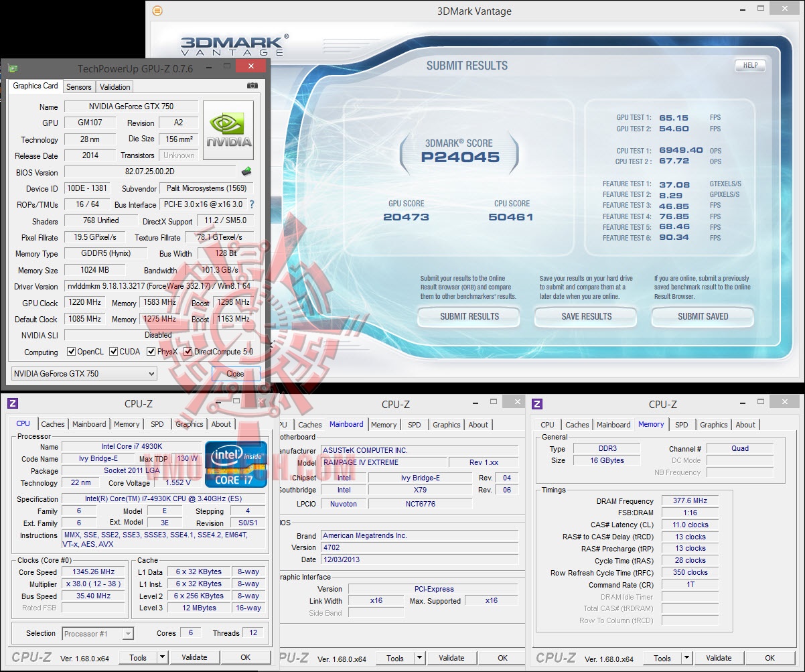
Task: Toggle the PhysX checkbox
Action: [x=151, y=352]
